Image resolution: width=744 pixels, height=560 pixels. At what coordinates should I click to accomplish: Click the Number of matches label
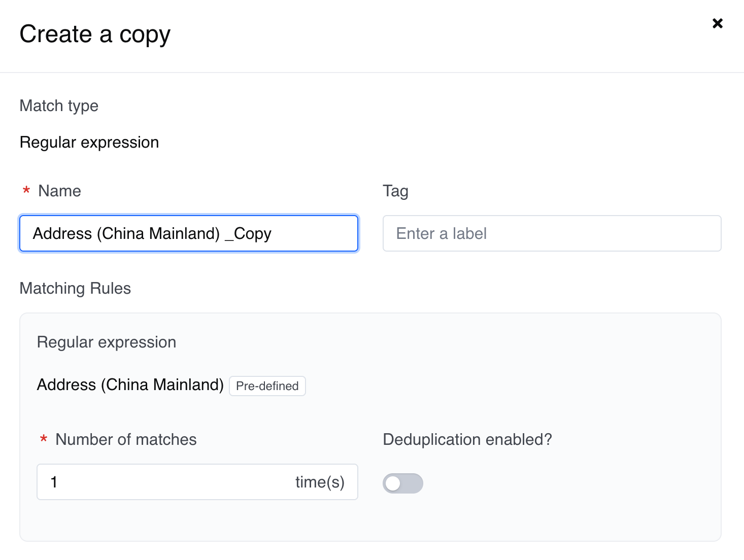pyautogui.click(x=126, y=439)
